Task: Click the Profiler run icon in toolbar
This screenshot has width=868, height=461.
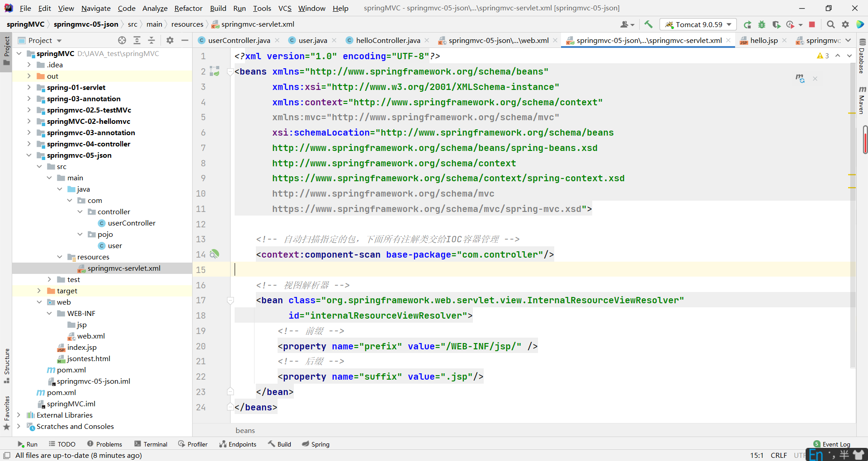Action: click(790, 24)
